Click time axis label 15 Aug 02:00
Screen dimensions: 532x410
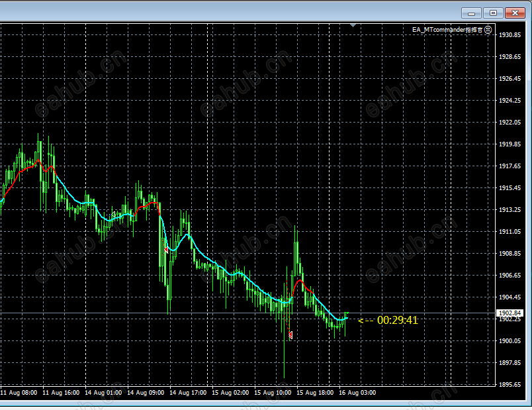230,393
